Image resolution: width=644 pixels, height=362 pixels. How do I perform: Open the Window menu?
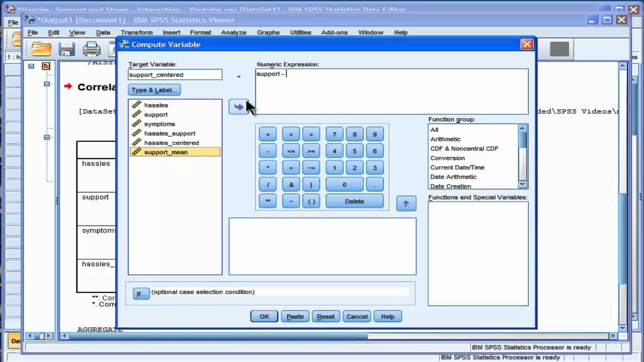(x=371, y=32)
